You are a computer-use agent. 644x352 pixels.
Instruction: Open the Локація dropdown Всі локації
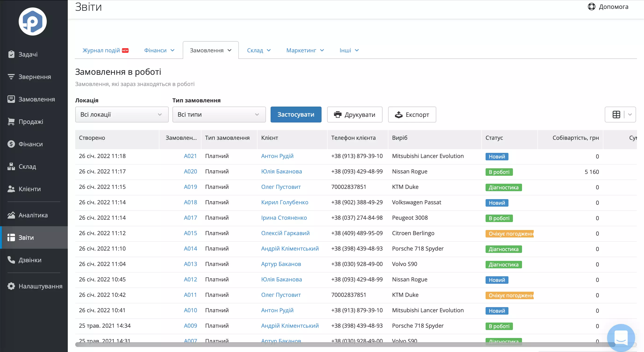tap(122, 115)
